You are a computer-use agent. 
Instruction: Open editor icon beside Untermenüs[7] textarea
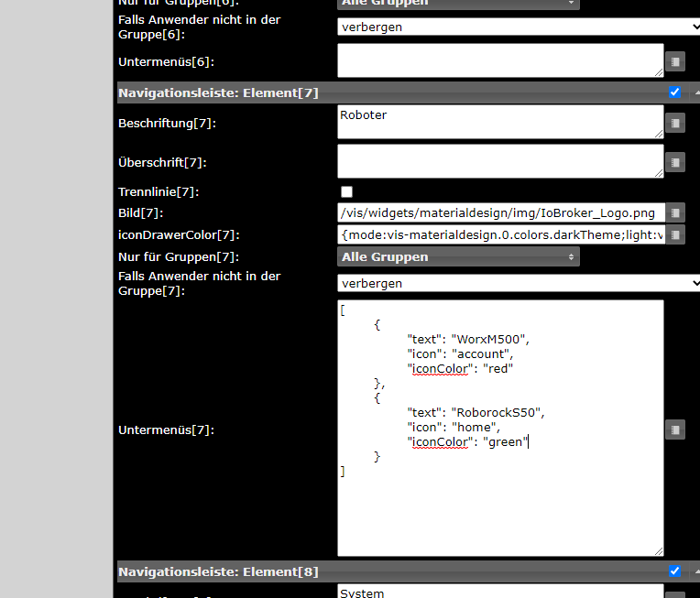point(675,429)
